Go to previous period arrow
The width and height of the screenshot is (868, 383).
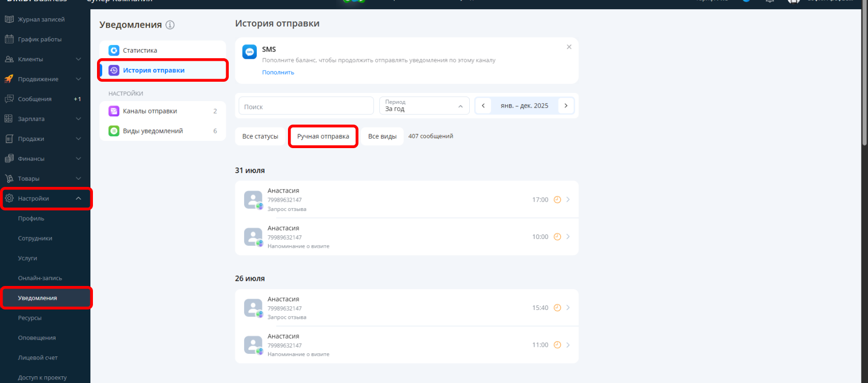click(483, 106)
